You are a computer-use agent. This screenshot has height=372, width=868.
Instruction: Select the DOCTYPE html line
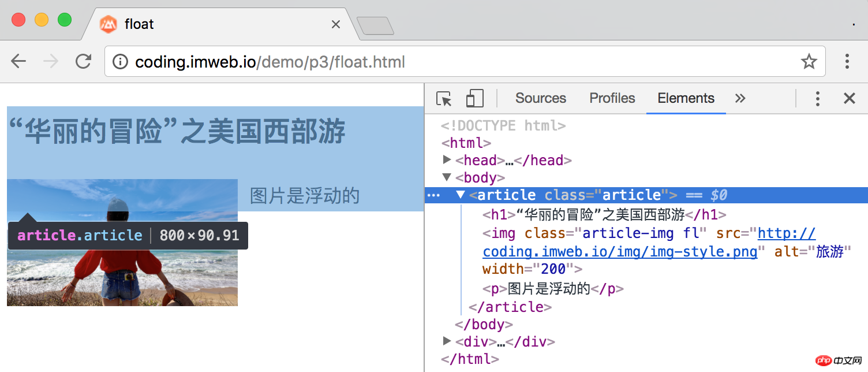503,125
